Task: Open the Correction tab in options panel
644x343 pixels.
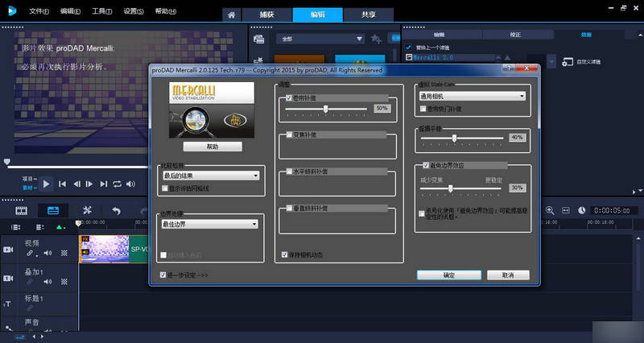Action: (x=515, y=35)
